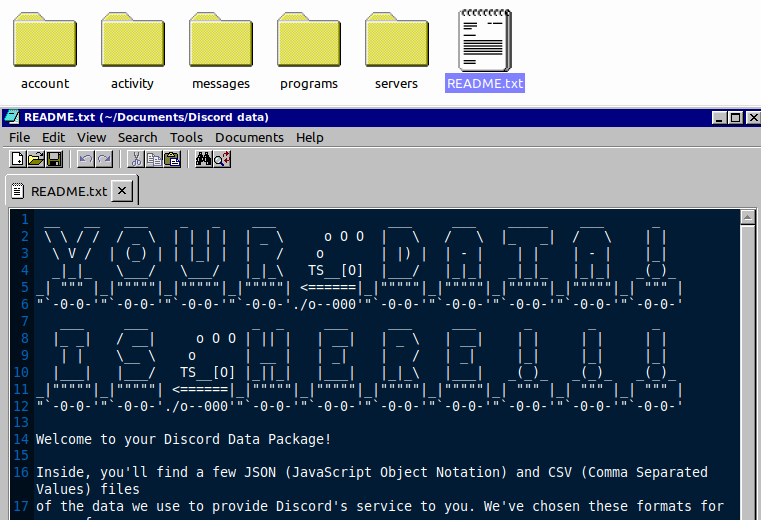Minimize the README.txt editor window

[x=719, y=117]
